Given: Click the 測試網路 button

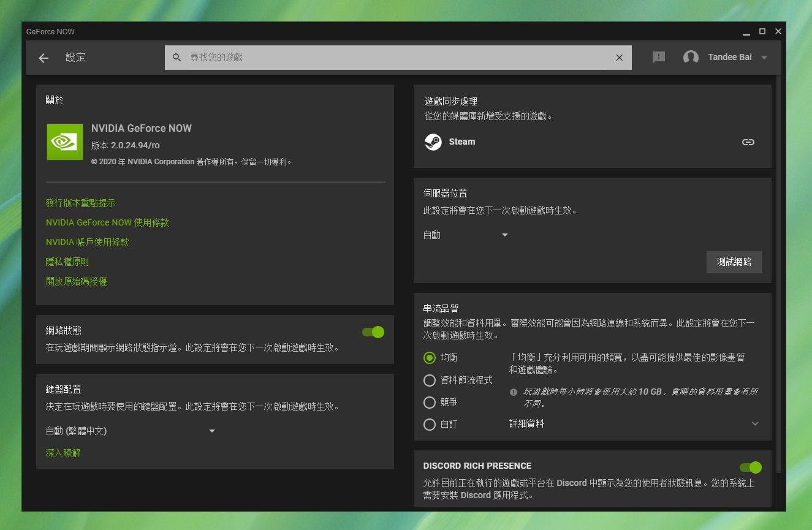Looking at the screenshot, I should pos(734,262).
